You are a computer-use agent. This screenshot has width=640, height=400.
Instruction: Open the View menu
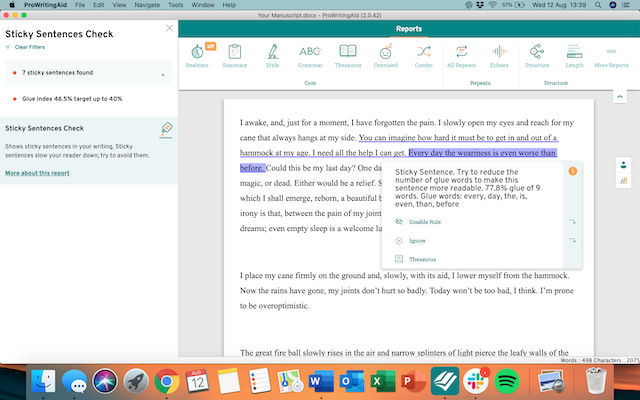pyautogui.click(x=119, y=5)
